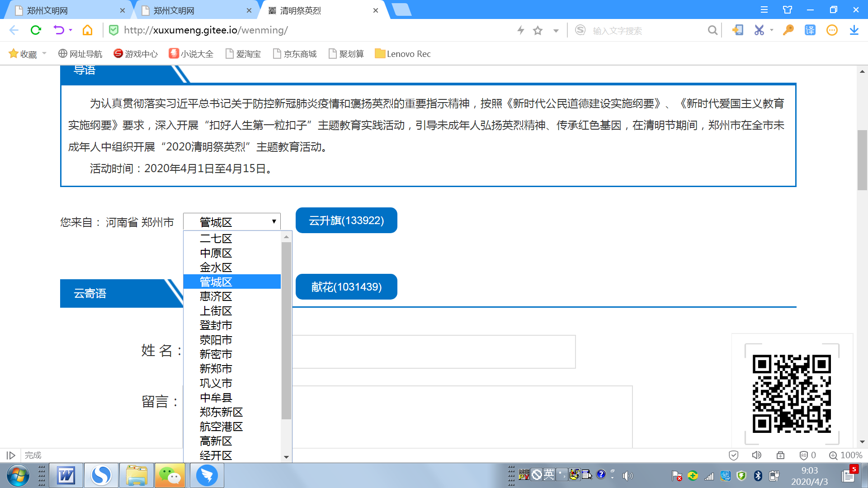Click the 献花(1031439) button
This screenshot has height=488, width=868.
point(346,287)
